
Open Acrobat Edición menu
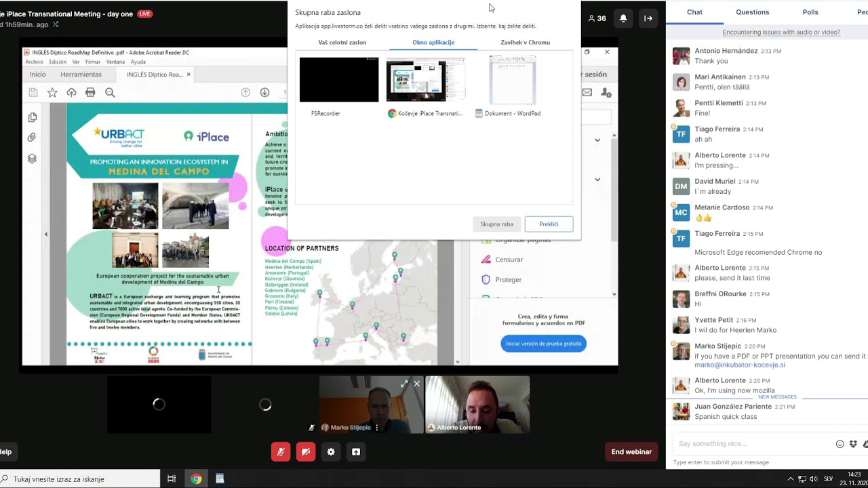point(58,62)
